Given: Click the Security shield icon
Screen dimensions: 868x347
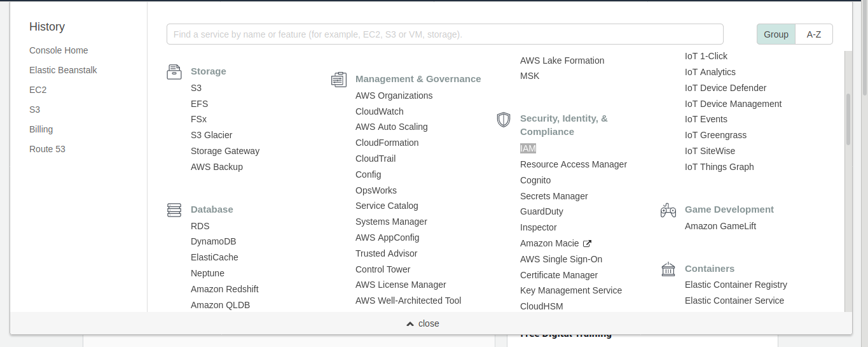Looking at the screenshot, I should pos(504,119).
